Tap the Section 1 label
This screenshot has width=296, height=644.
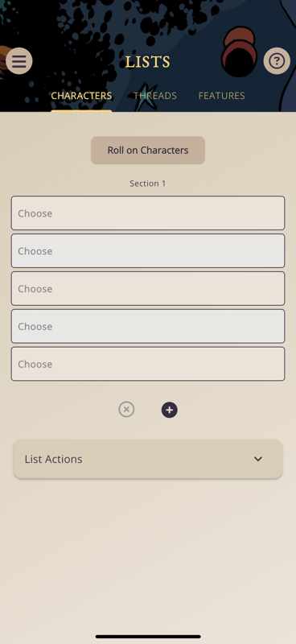click(x=148, y=184)
